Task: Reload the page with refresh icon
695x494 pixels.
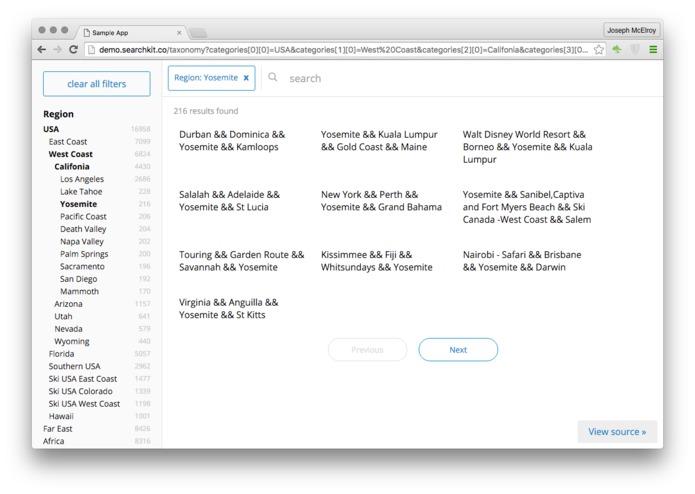Action: tap(74, 50)
